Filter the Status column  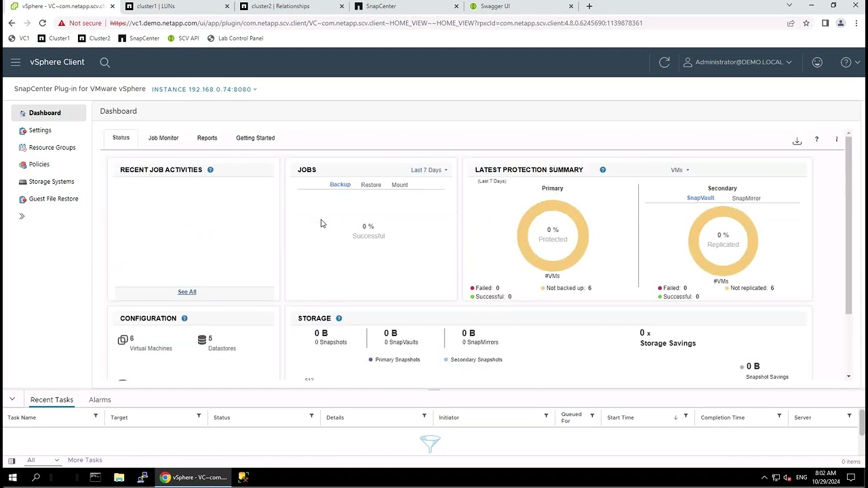(311, 415)
